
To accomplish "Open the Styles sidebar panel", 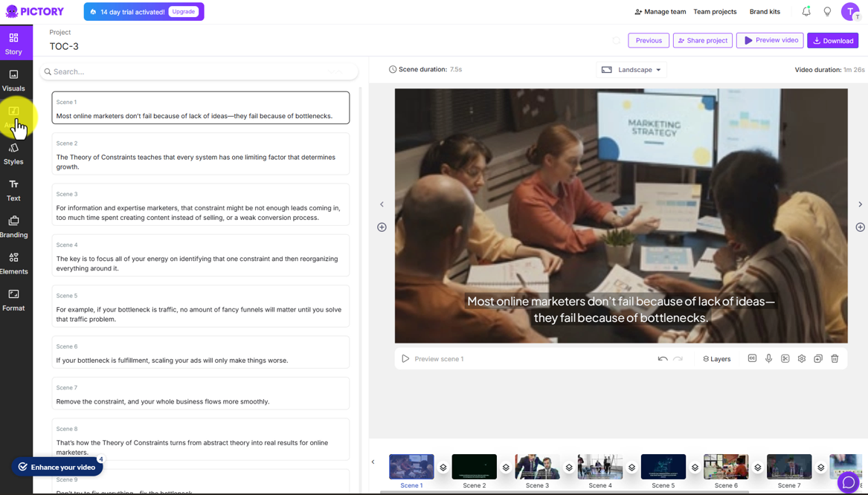I will (13, 154).
